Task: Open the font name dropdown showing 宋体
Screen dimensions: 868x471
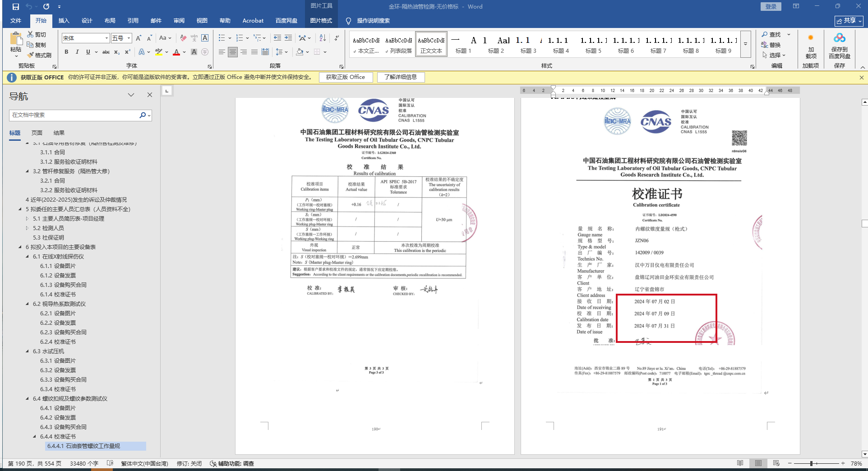Action: 107,38
